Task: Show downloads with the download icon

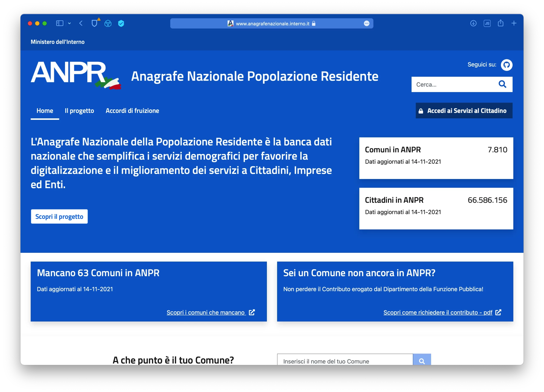Action: point(473,23)
